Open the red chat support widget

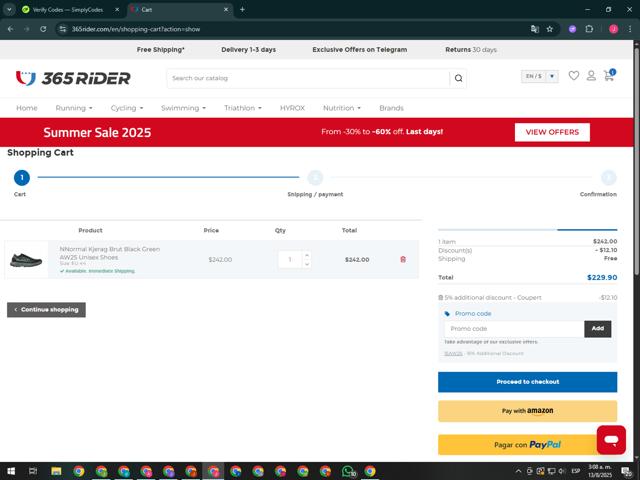(x=611, y=440)
